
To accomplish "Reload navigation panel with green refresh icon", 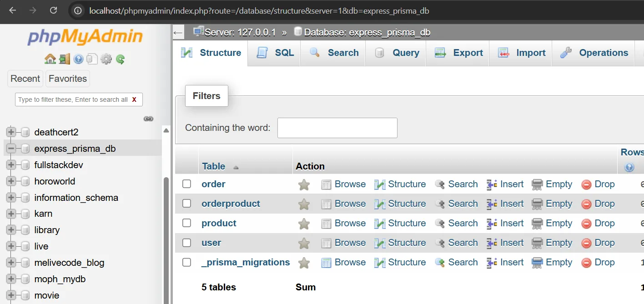I will click(x=120, y=59).
